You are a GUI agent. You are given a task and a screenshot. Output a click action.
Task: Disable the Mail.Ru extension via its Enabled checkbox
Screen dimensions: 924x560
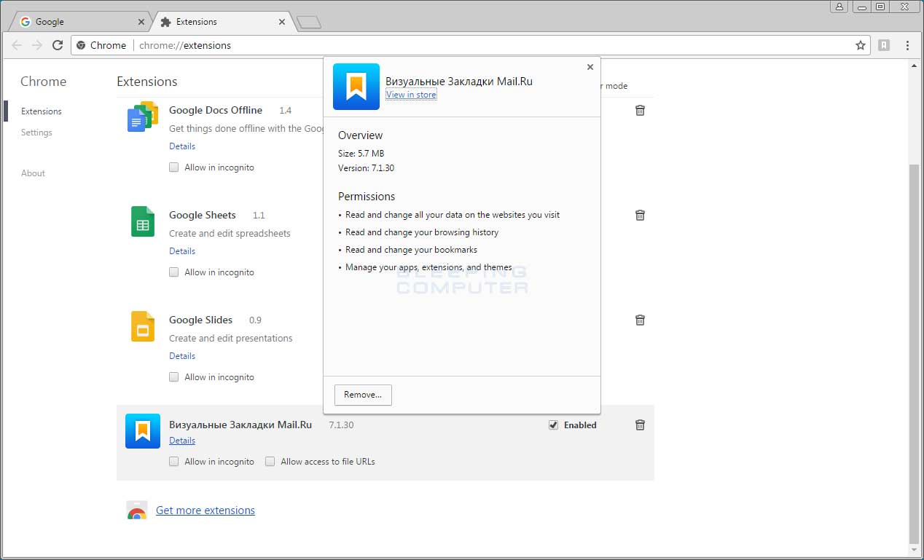[553, 425]
